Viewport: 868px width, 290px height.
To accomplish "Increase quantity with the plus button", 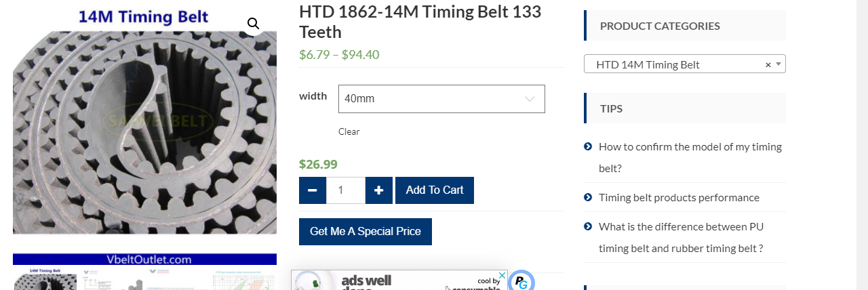I will [379, 190].
